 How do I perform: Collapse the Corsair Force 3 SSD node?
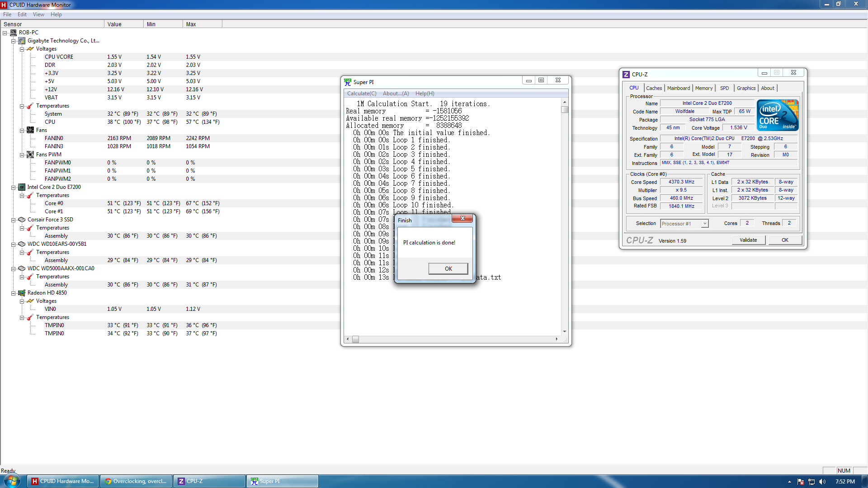[x=14, y=220]
